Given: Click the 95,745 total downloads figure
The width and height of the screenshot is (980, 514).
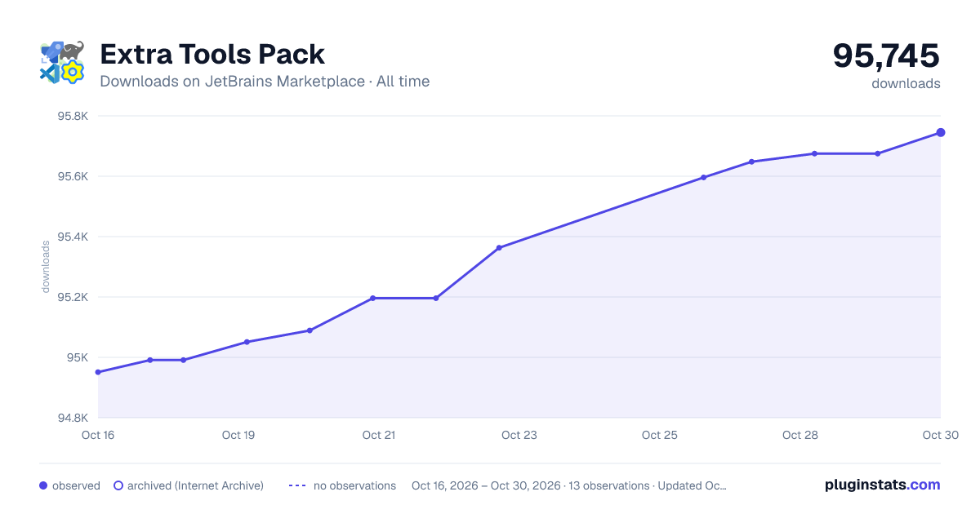Looking at the screenshot, I should click(886, 55).
